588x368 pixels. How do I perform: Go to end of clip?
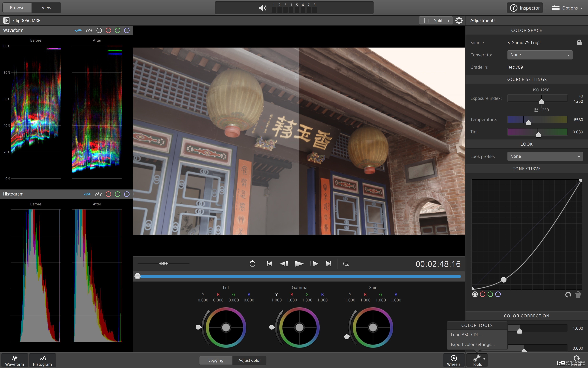328,264
